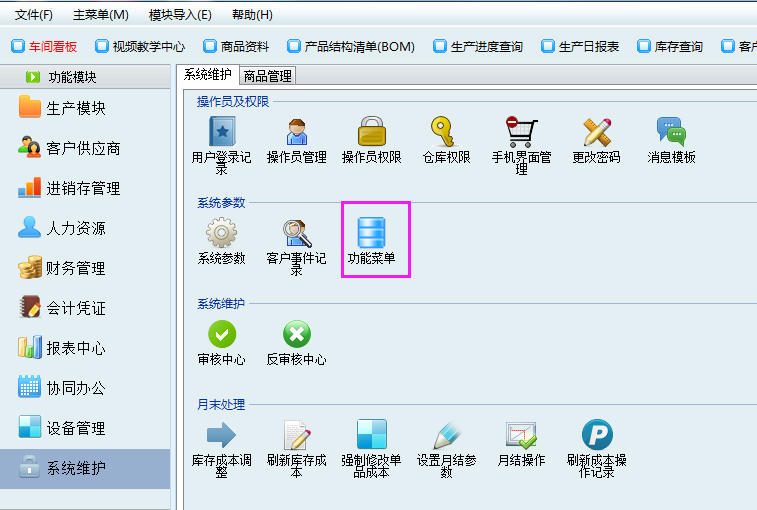
Task: Open 手机界面管理 shopping cart icon
Action: 521,133
